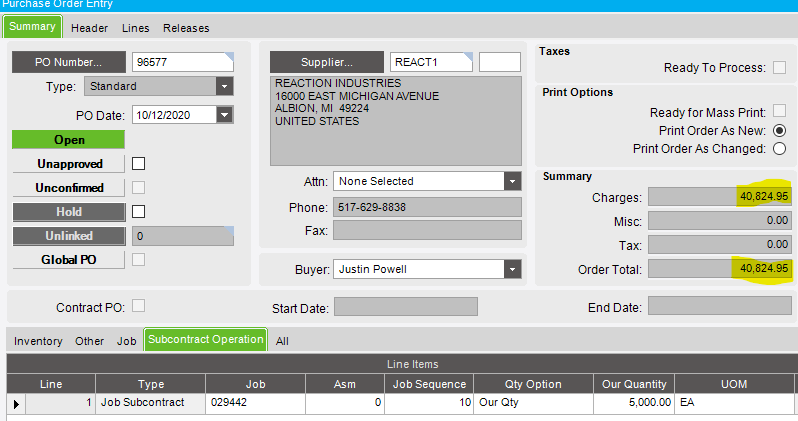This screenshot has width=798, height=421.
Task: Click the PO Number field containing 96577
Action: tap(183, 62)
